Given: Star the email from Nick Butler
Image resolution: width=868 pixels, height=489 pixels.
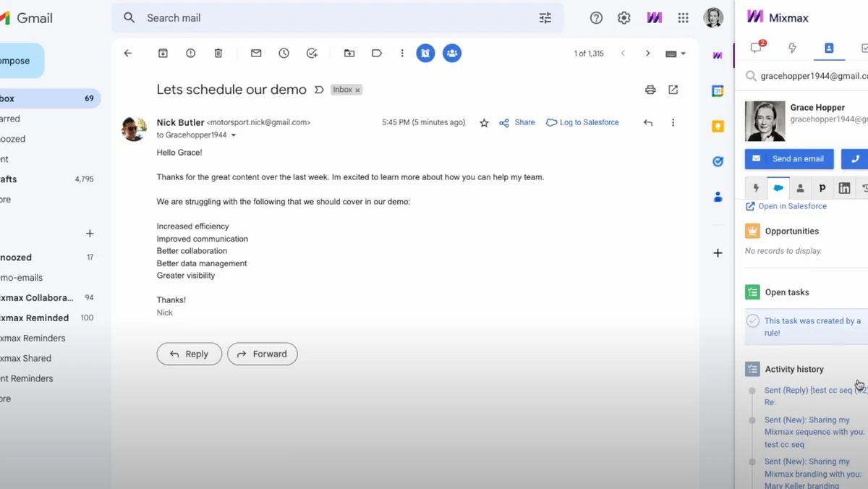Looking at the screenshot, I should coord(483,122).
